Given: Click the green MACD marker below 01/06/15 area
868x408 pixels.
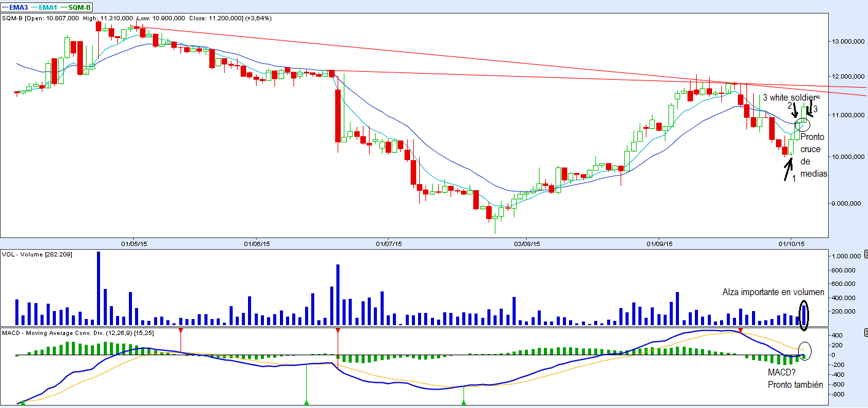Looking at the screenshot, I should coord(306,402).
